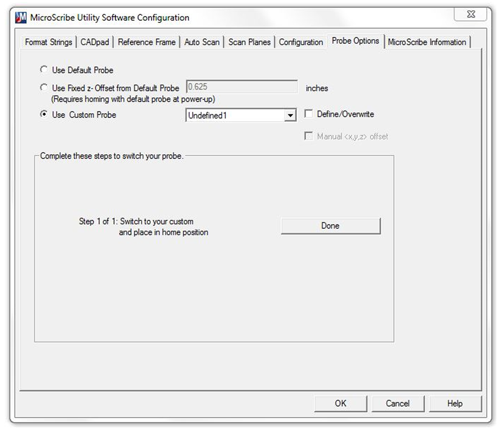Open the Configuration tab

pos(301,42)
